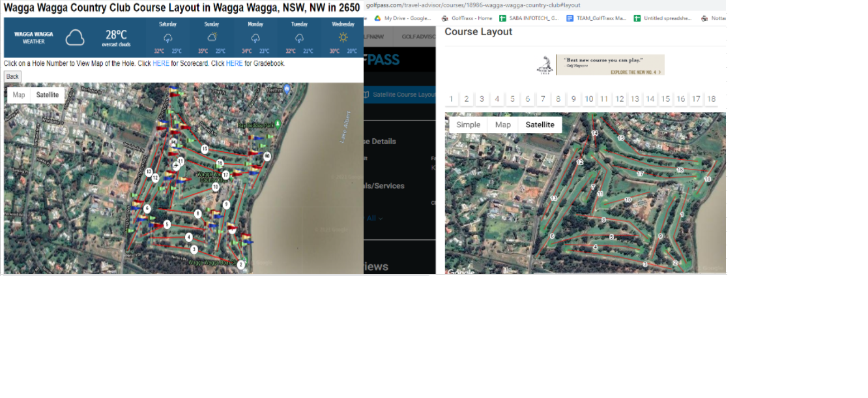Switch GolfPass map to Simple view
868x398 pixels.
coord(469,125)
